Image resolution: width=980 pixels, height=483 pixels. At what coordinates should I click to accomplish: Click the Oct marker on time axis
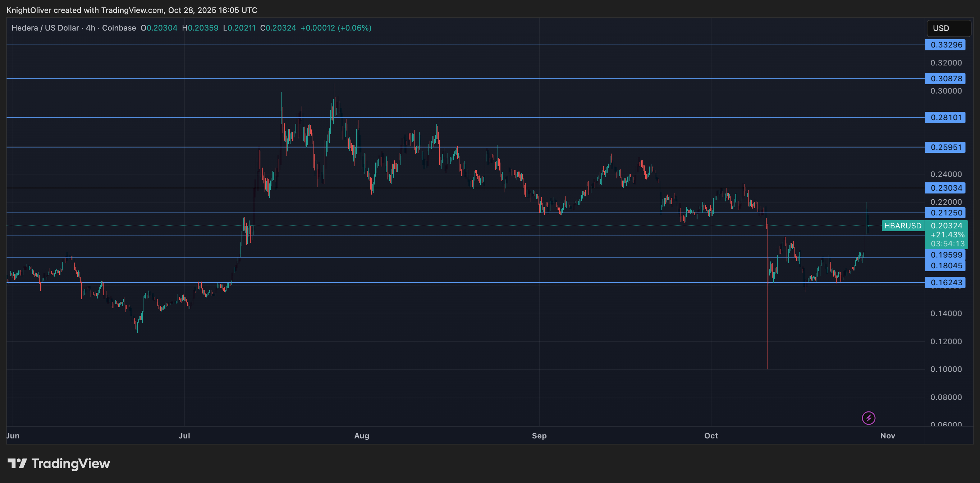pyautogui.click(x=711, y=436)
